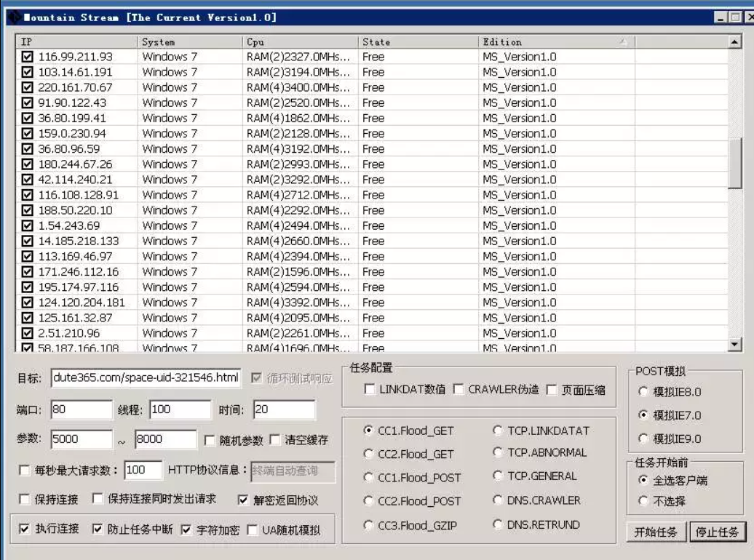Click the 开始任务 button
This screenshot has width=754, height=560.
[656, 532]
